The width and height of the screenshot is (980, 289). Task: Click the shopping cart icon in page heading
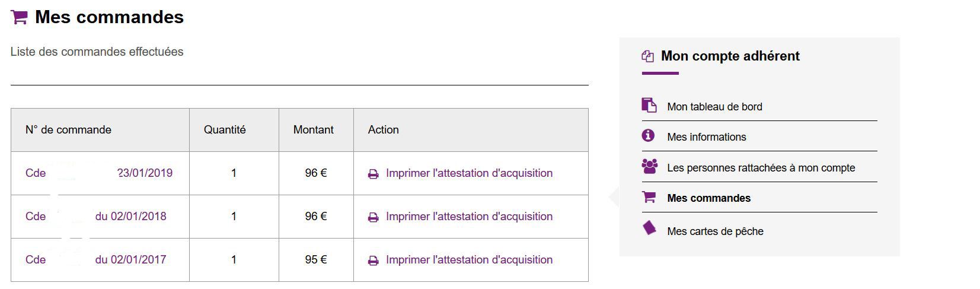pos(20,17)
